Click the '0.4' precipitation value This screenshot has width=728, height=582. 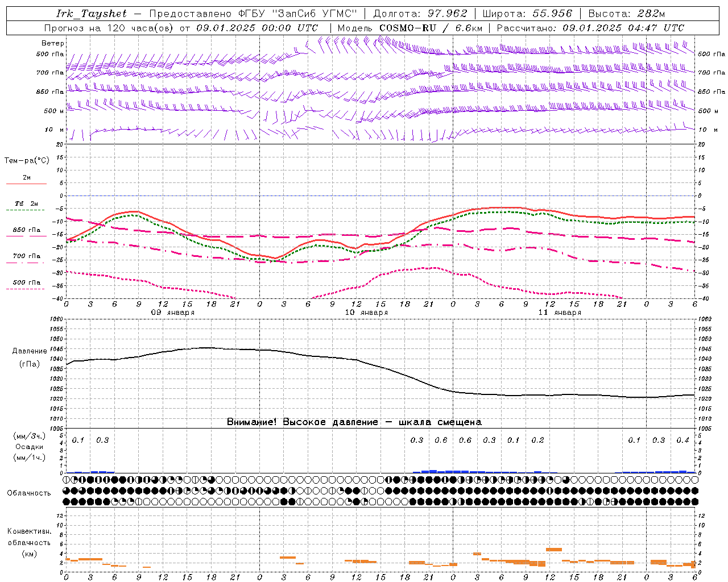(682, 440)
